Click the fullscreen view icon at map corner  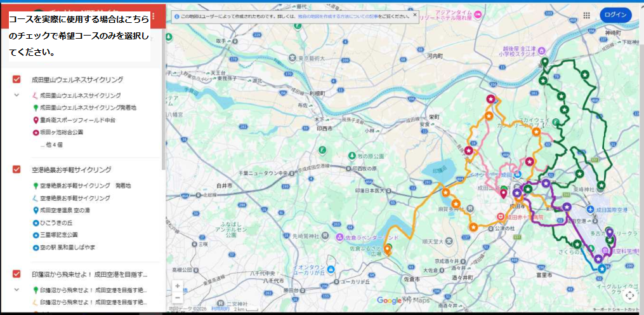tap(629, 296)
